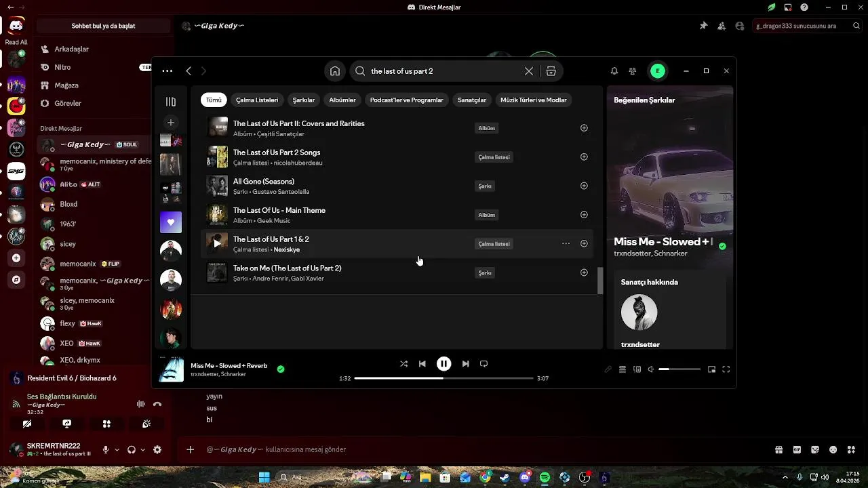Open now playing album art thumbnail
The height and width of the screenshot is (488, 868).
pyautogui.click(x=171, y=370)
